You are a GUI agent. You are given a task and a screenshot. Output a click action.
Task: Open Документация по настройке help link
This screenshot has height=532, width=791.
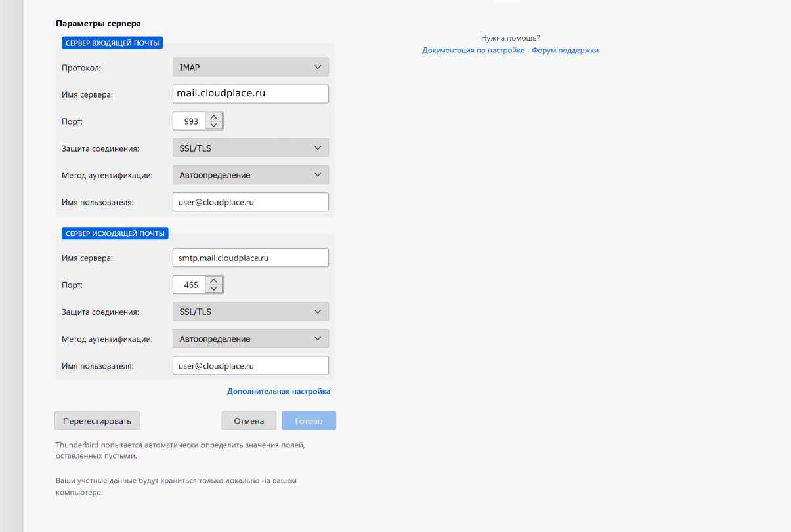(x=474, y=50)
